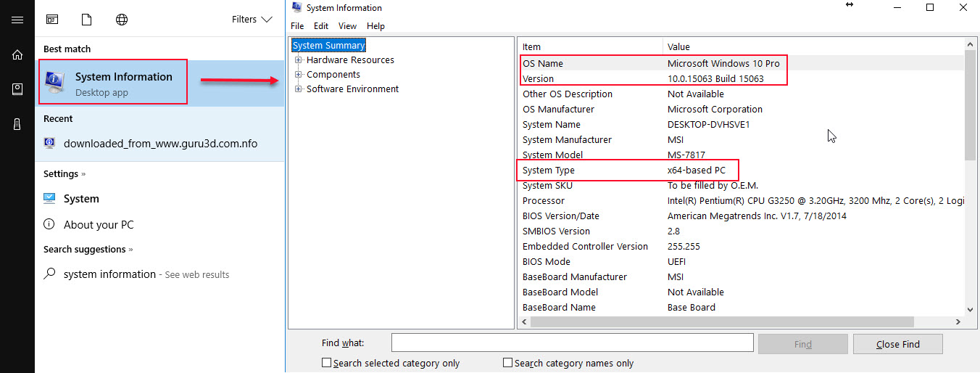The height and width of the screenshot is (373, 980).
Task: Click the value Microsoft Windows 10 Pro
Action: (x=723, y=63)
